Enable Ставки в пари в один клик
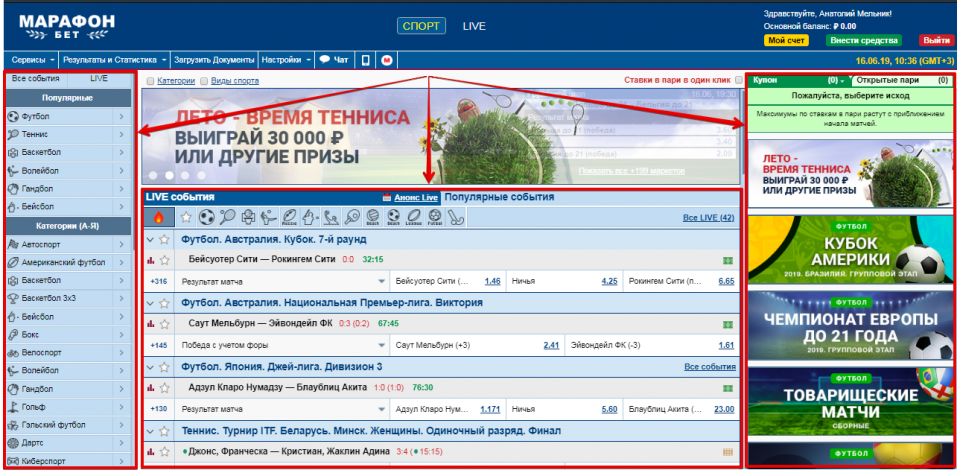 click(x=739, y=80)
